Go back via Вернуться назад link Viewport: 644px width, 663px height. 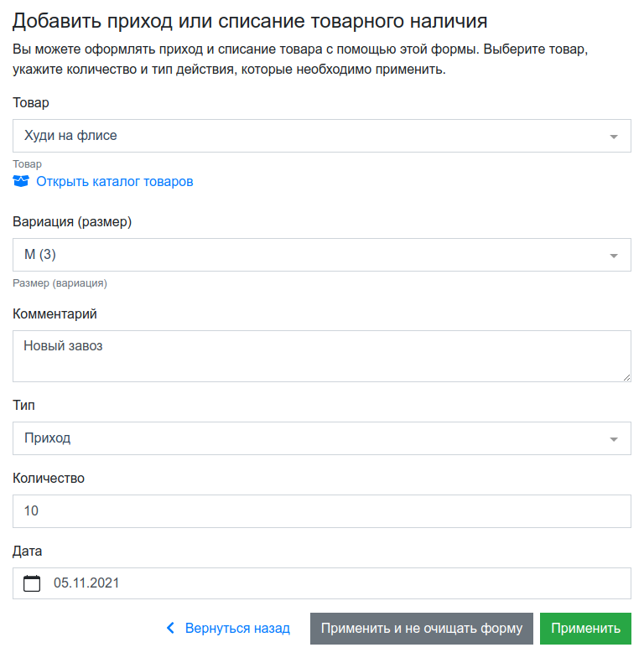coord(237,628)
